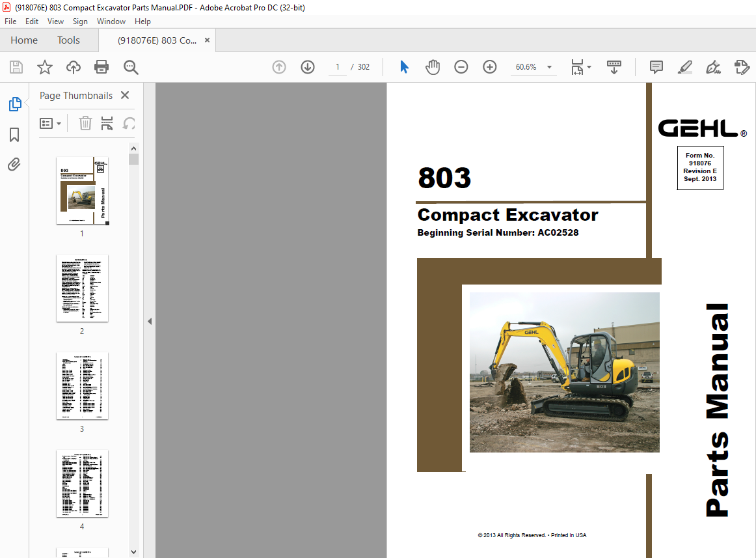Viewport: 756px width, 558px height.
Task: Click the thumbnail print pages icon
Action: [107, 124]
